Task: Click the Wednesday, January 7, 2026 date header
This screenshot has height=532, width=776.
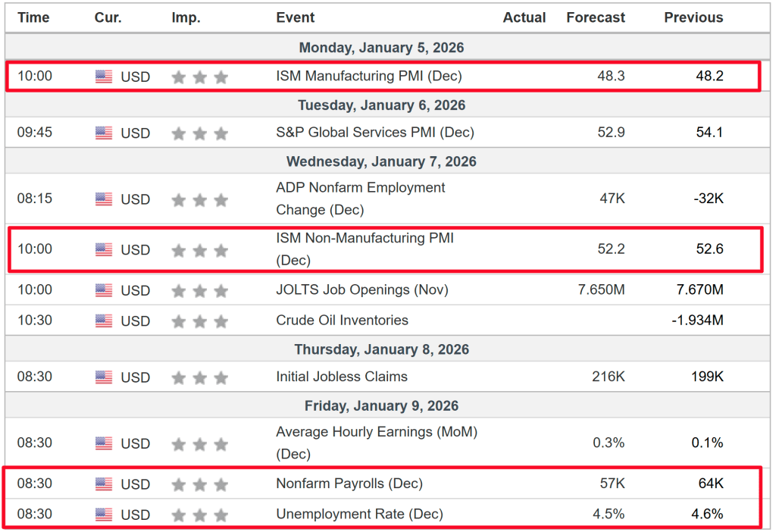Action: pos(381,161)
